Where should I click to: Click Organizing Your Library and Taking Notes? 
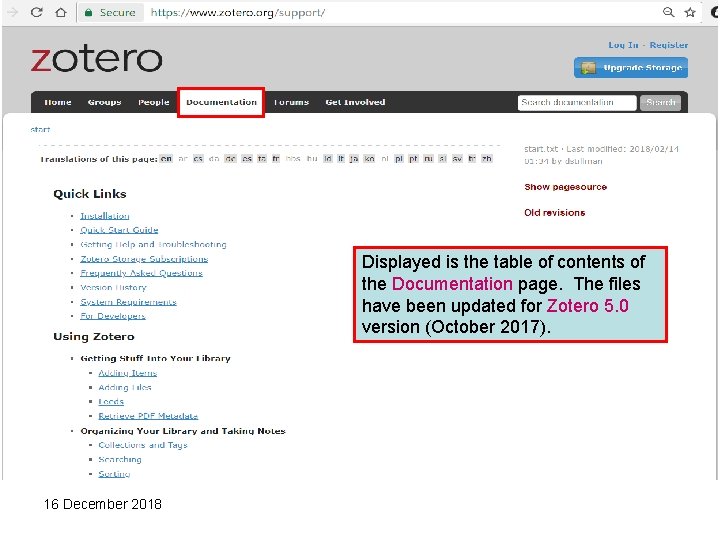point(183,431)
